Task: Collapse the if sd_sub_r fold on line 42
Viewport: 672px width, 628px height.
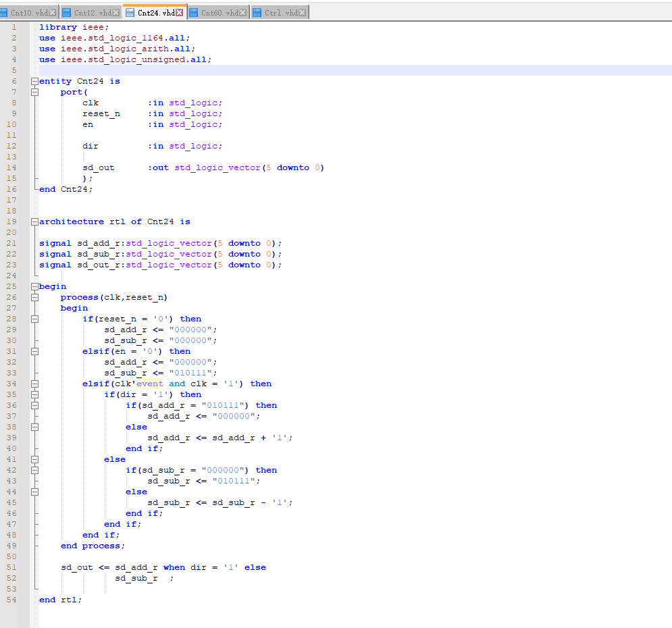Action: 34,470
